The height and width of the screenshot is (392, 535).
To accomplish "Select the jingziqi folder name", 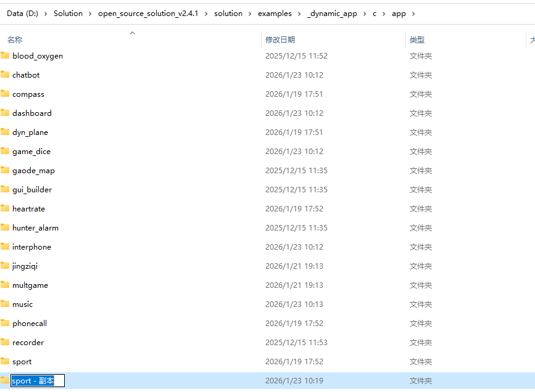I will (x=25, y=266).
